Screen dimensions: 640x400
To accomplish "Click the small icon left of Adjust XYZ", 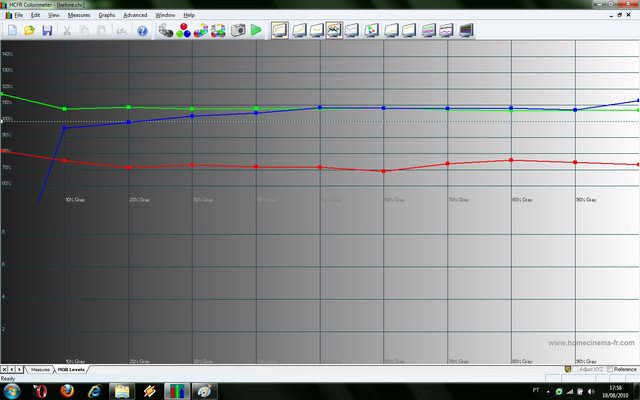I will pyautogui.click(x=567, y=369).
